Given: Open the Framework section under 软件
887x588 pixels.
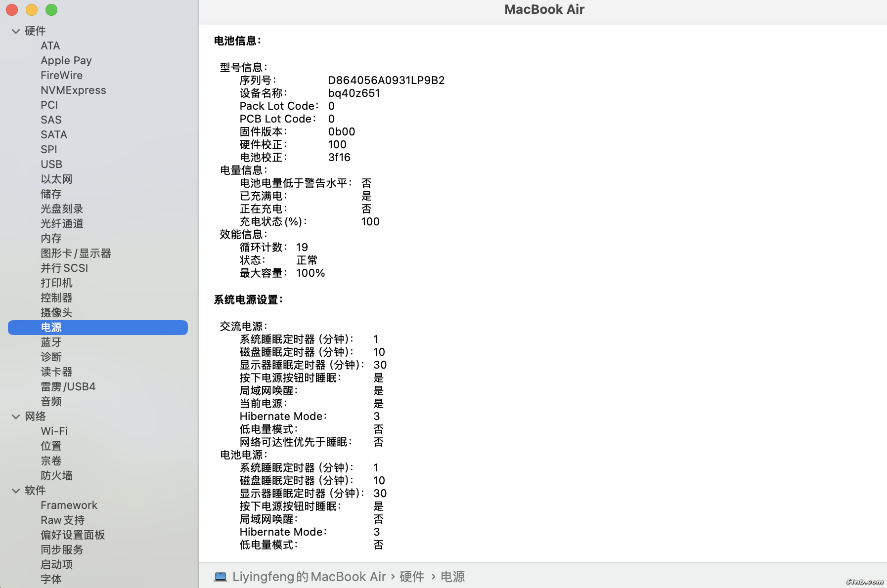Looking at the screenshot, I should (x=69, y=505).
